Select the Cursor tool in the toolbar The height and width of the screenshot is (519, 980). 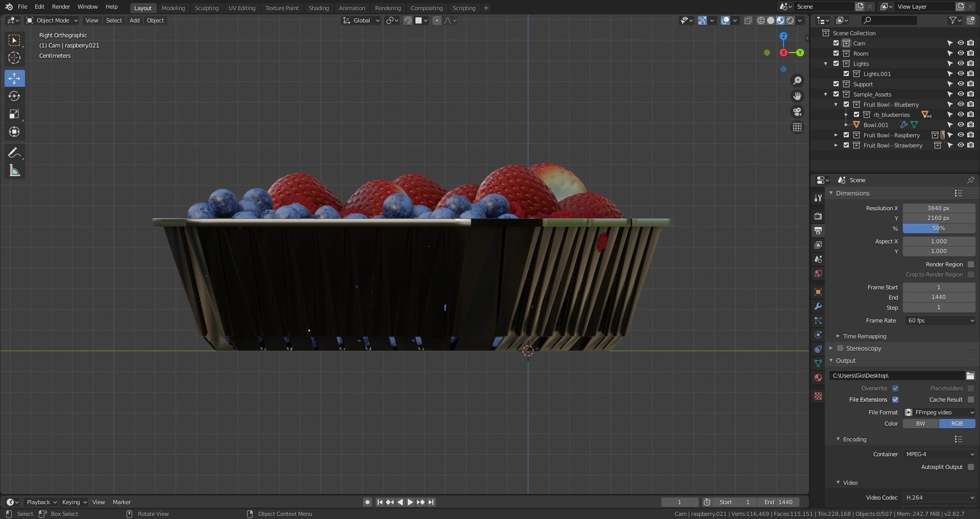click(x=14, y=58)
